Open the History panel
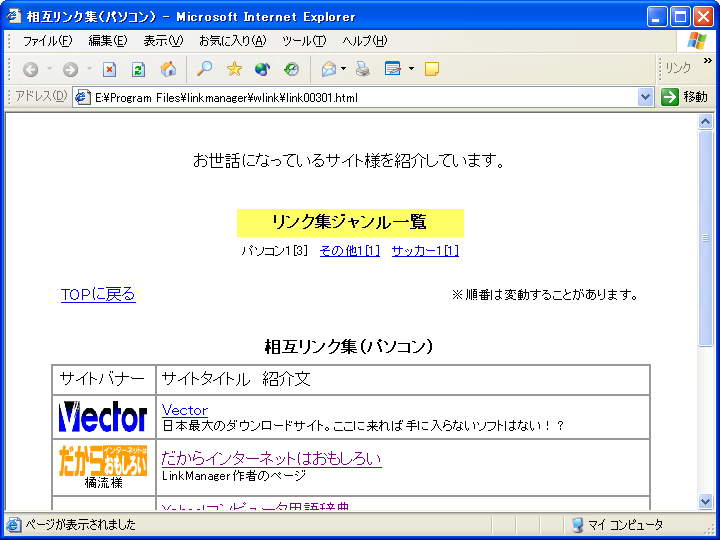The image size is (720, 540). pos(292,69)
